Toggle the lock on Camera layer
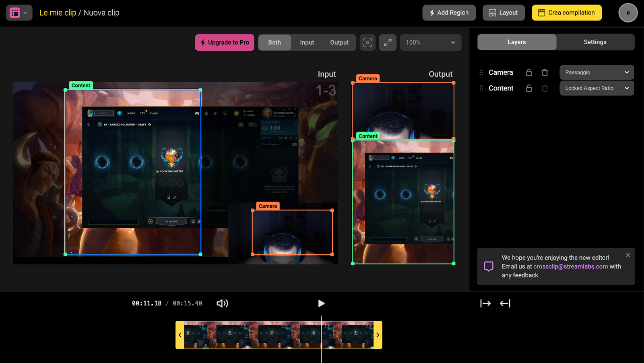 coord(529,72)
